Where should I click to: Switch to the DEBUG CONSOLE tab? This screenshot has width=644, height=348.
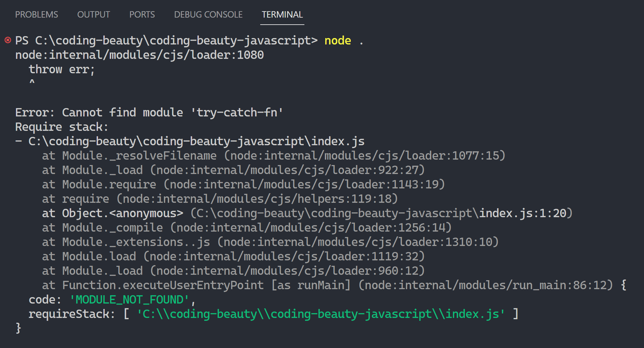point(208,14)
